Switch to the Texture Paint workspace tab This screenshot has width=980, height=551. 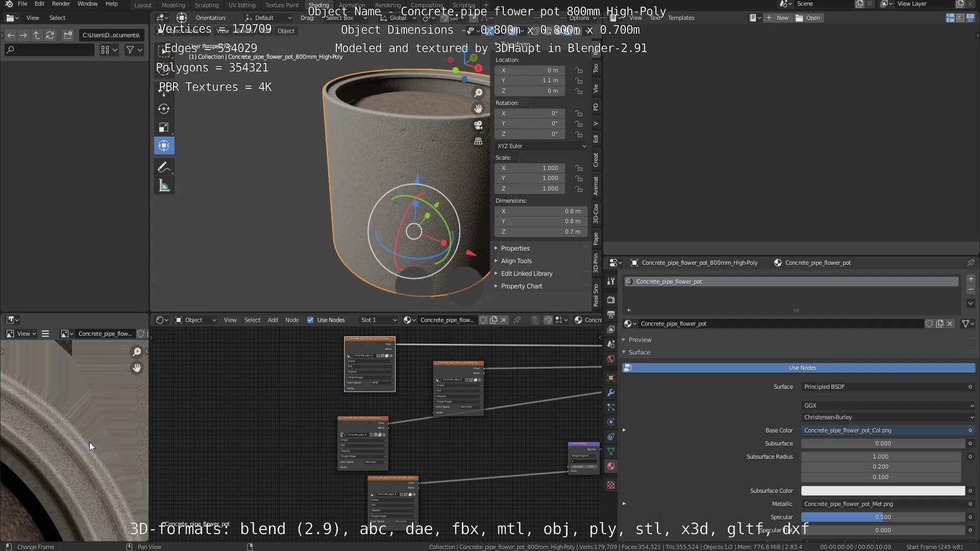coord(282,5)
